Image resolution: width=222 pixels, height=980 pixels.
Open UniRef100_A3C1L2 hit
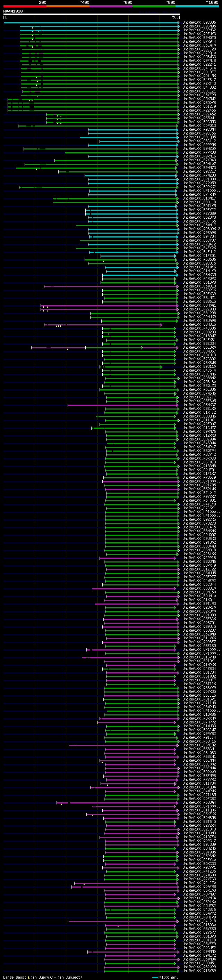[x=199, y=141]
